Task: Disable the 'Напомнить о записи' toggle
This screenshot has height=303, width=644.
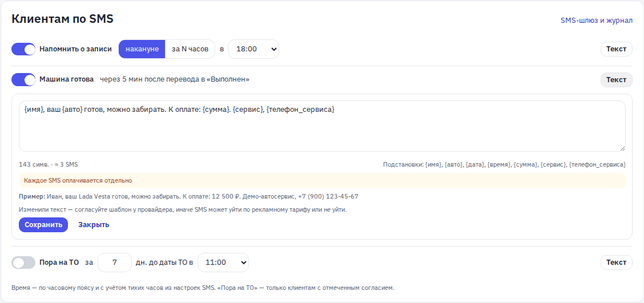Action: (23, 49)
